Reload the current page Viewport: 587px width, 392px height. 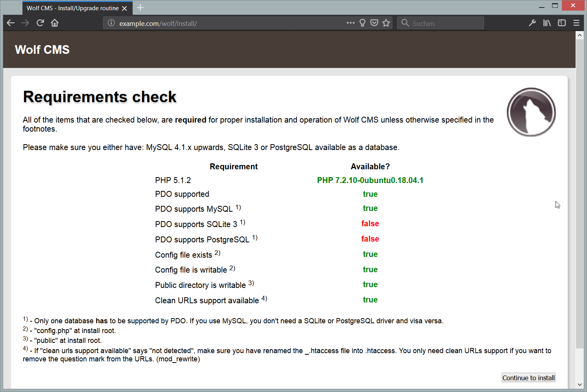point(40,23)
